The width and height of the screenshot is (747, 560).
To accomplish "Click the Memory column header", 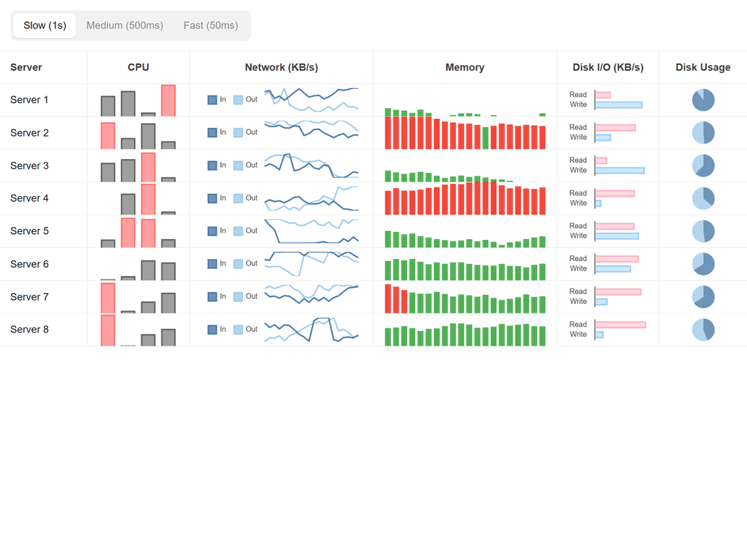I will pos(465,67).
